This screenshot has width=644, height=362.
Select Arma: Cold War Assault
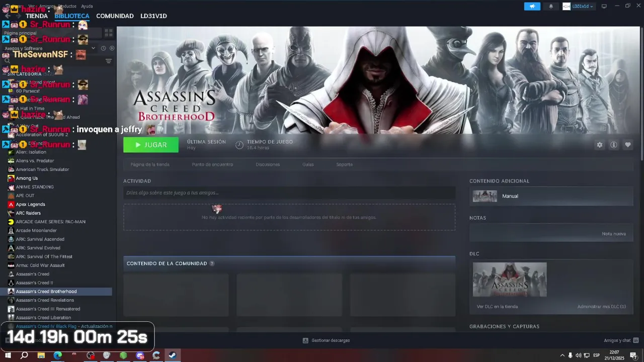(x=40, y=265)
